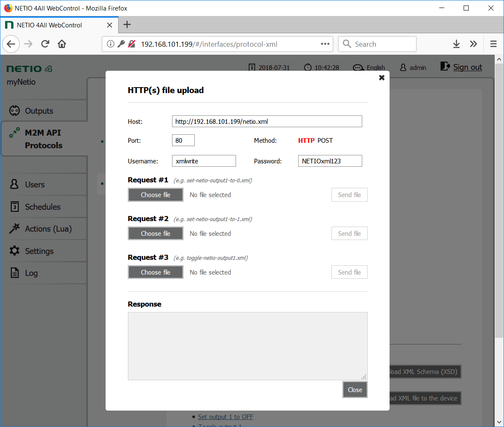Send file for Request #2

[x=350, y=233]
